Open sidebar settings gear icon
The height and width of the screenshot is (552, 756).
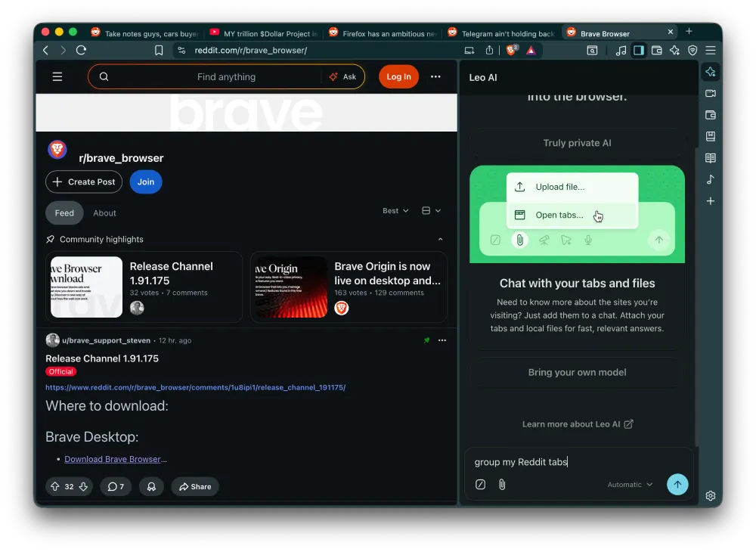coord(711,495)
